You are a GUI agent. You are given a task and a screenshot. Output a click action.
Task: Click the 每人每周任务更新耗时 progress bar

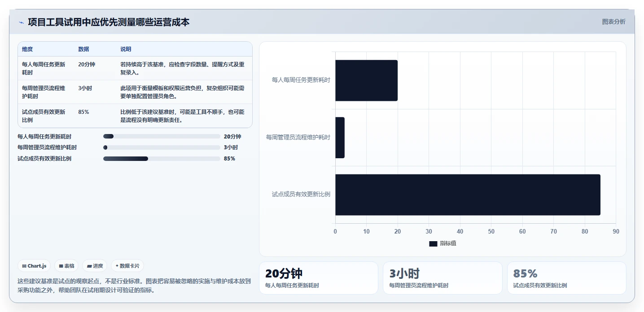(162, 137)
